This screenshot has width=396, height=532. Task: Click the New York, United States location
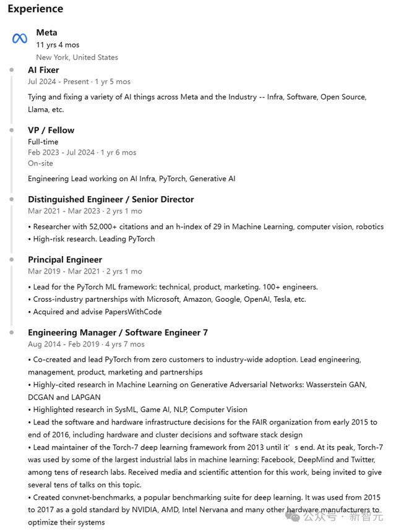(x=77, y=57)
